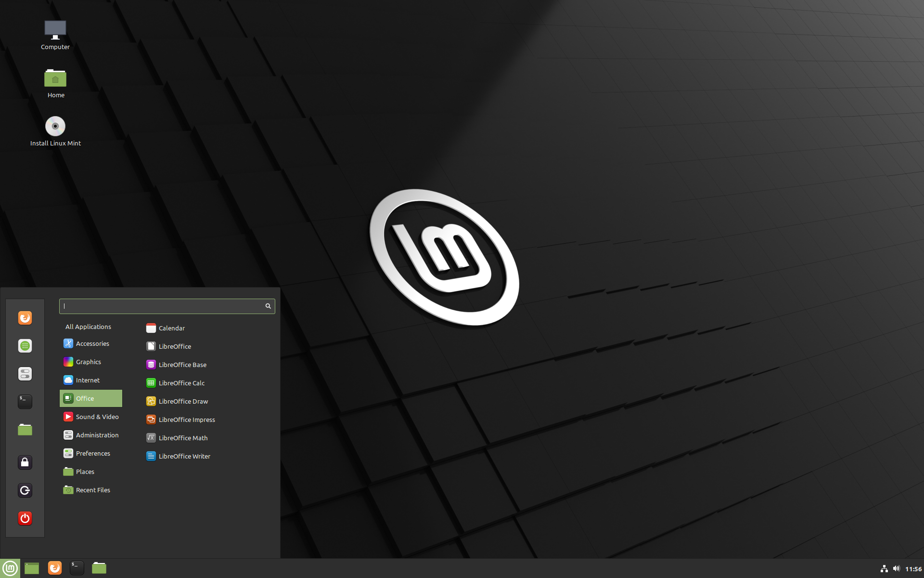
Task: Open the Calendar application
Action: [172, 328]
